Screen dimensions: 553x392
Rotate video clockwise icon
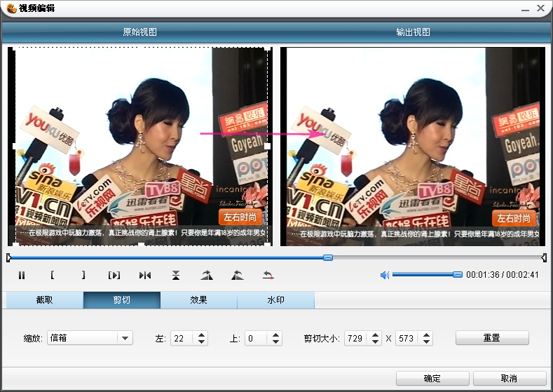pos(207,275)
